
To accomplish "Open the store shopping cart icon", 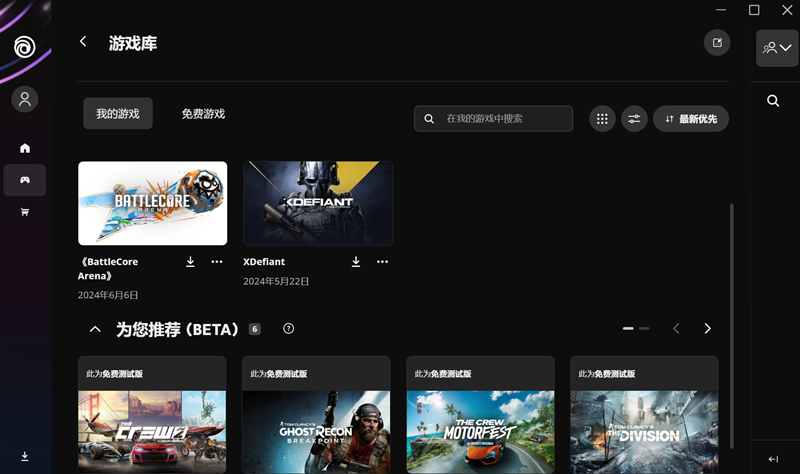I will 24,212.
